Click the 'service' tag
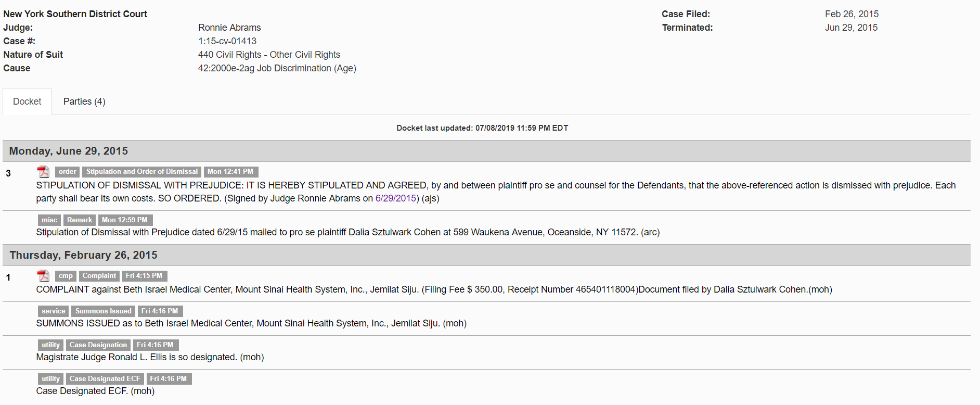 click(x=54, y=311)
